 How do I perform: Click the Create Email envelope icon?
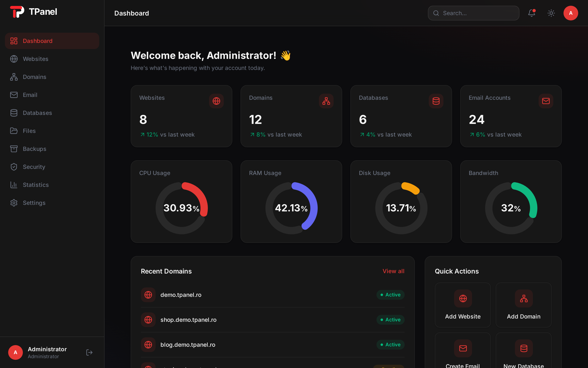[x=463, y=348]
